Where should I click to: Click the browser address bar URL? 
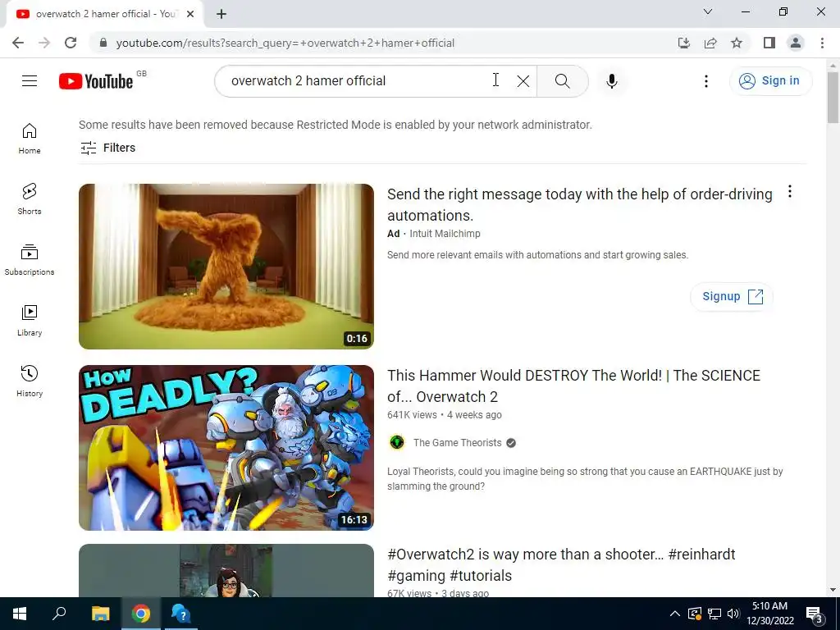tap(285, 43)
